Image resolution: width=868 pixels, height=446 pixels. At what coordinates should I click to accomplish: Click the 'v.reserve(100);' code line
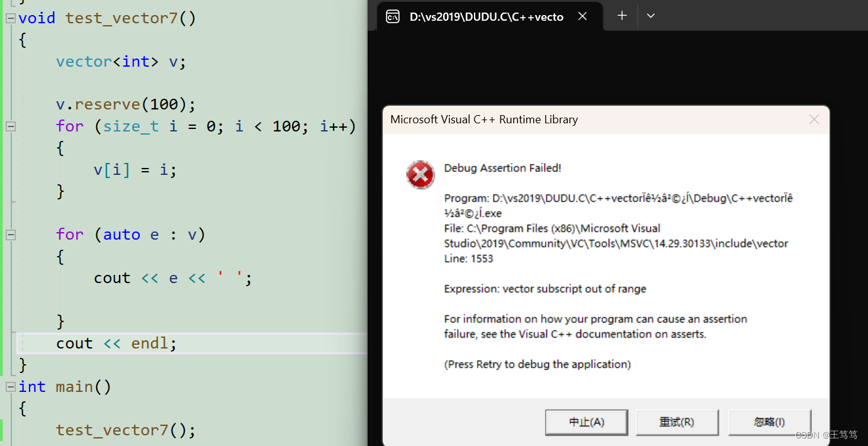point(126,104)
